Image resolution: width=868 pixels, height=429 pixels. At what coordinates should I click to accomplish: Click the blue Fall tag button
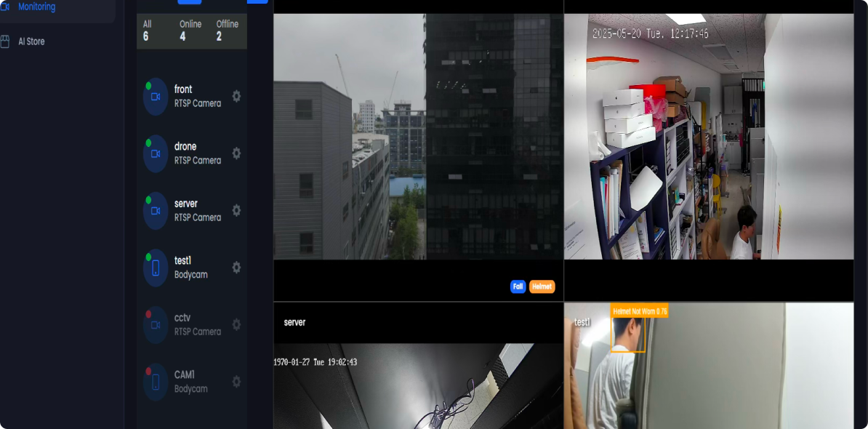518,286
